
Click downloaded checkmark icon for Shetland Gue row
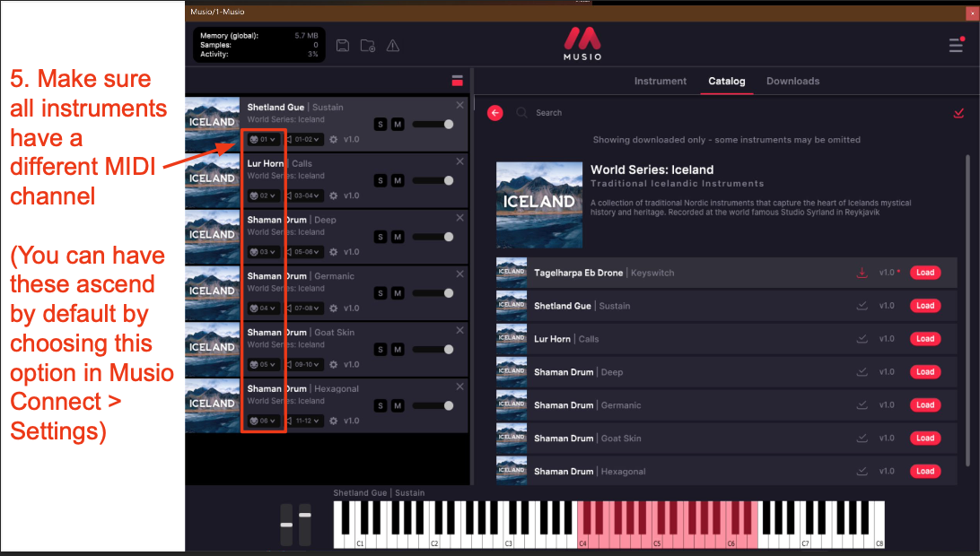click(862, 306)
